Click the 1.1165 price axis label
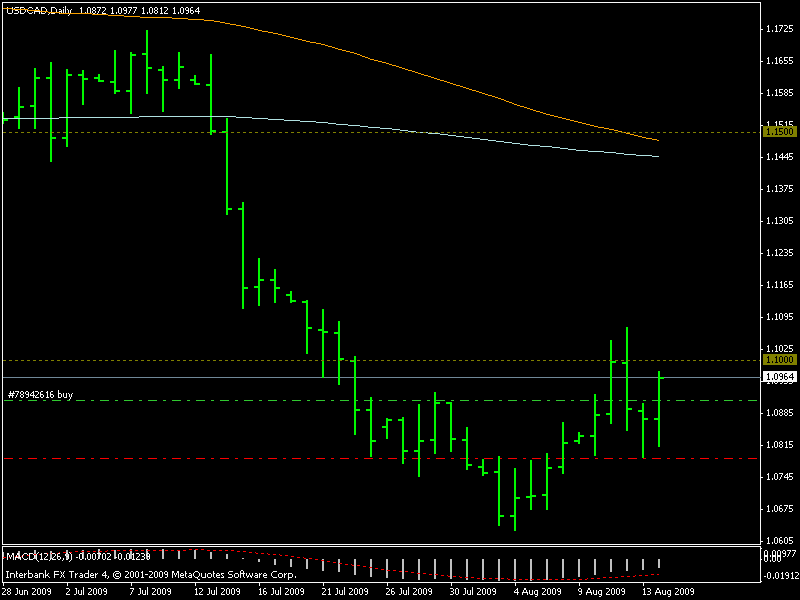 (x=780, y=285)
